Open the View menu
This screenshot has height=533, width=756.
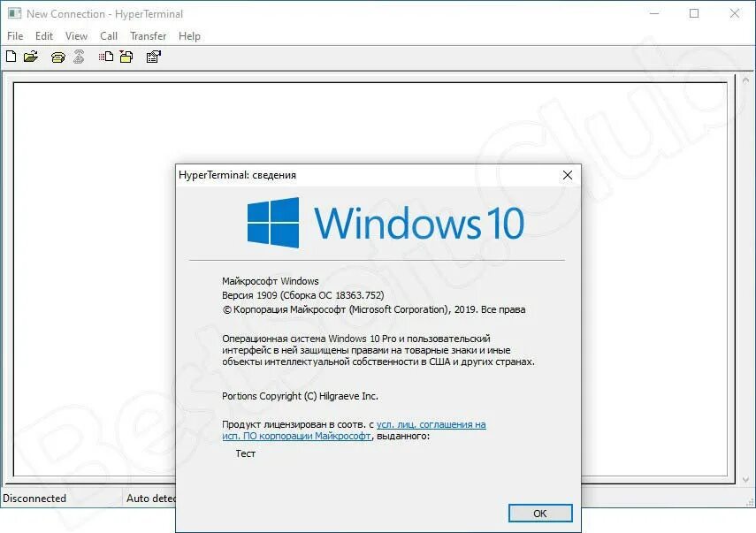point(76,36)
